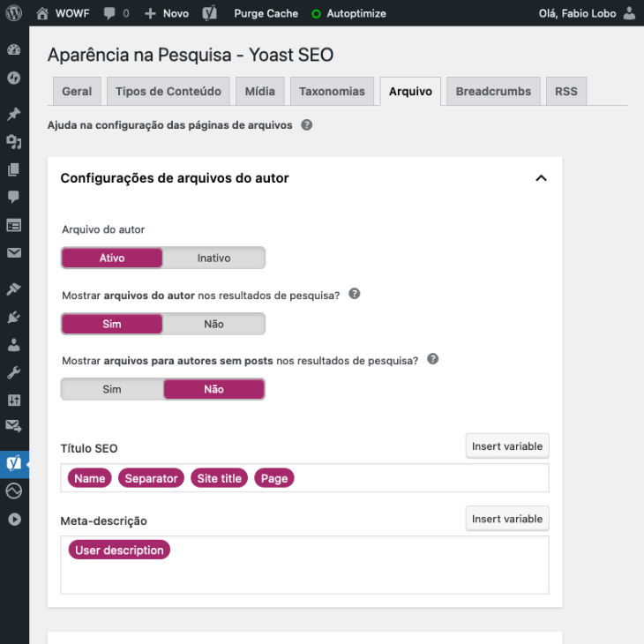Image resolution: width=644 pixels, height=644 pixels.
Task: Open Autoptimize menu in admin bar
Action: 356,13
